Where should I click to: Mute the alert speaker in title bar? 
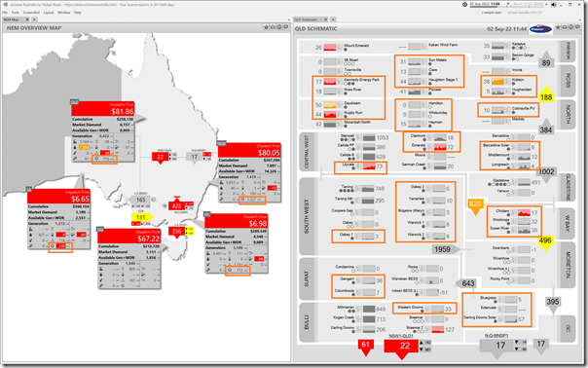pos(553,5)
